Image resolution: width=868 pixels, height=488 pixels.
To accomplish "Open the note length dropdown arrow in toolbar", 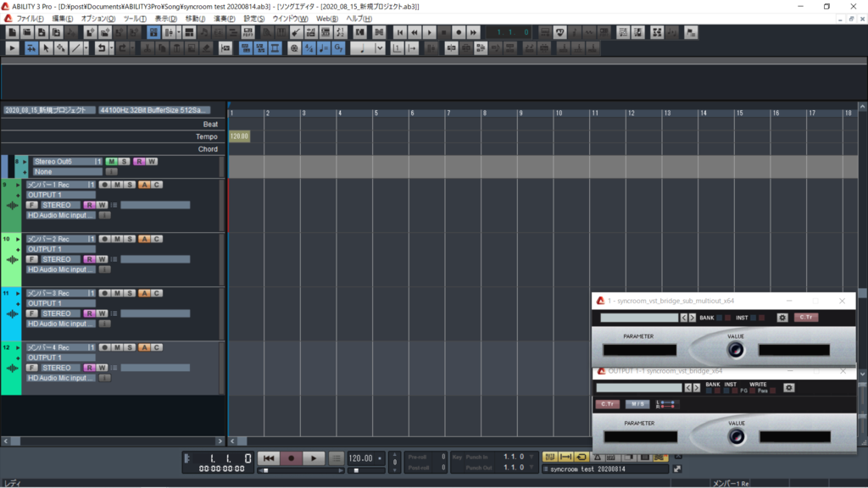I will pyautogui.click(x=380, y=48).
